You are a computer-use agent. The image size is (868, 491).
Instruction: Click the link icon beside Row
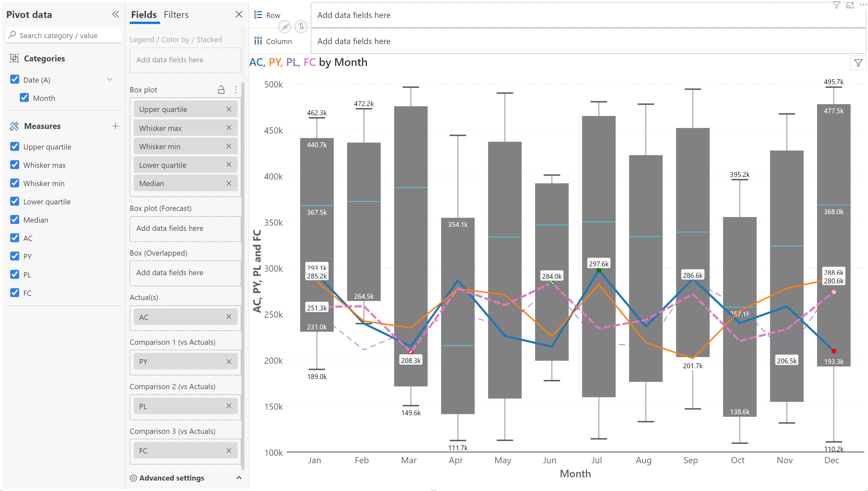click(x=285, y=26)
